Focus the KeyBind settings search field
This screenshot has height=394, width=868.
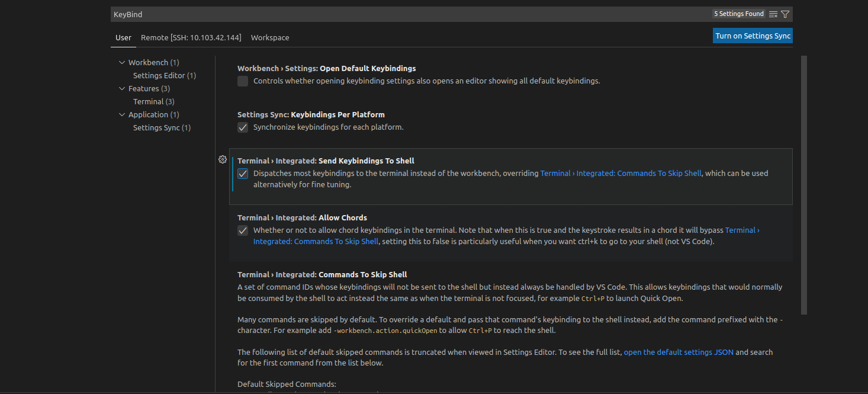tap(409, 14)
